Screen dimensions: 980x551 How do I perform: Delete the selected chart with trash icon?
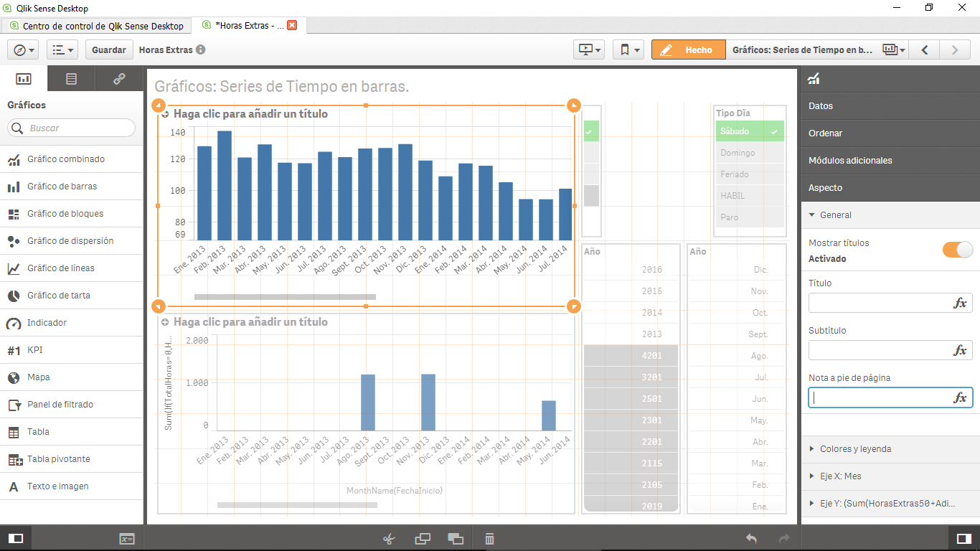pos(489,539)
